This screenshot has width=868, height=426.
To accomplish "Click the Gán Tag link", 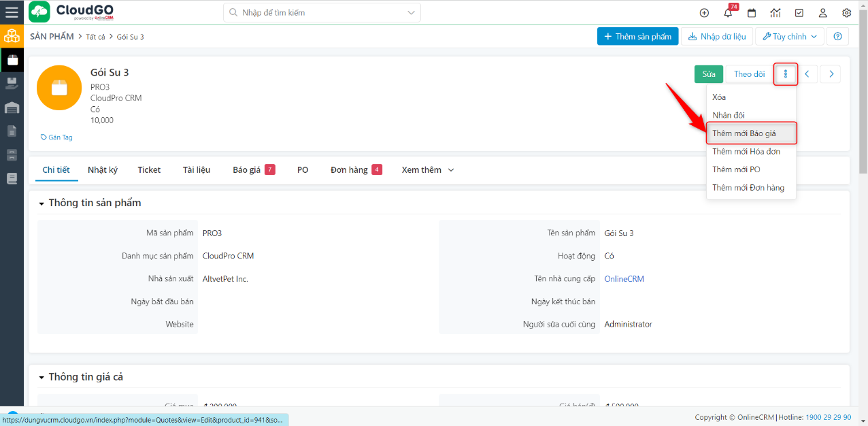I will pos(56,137).
